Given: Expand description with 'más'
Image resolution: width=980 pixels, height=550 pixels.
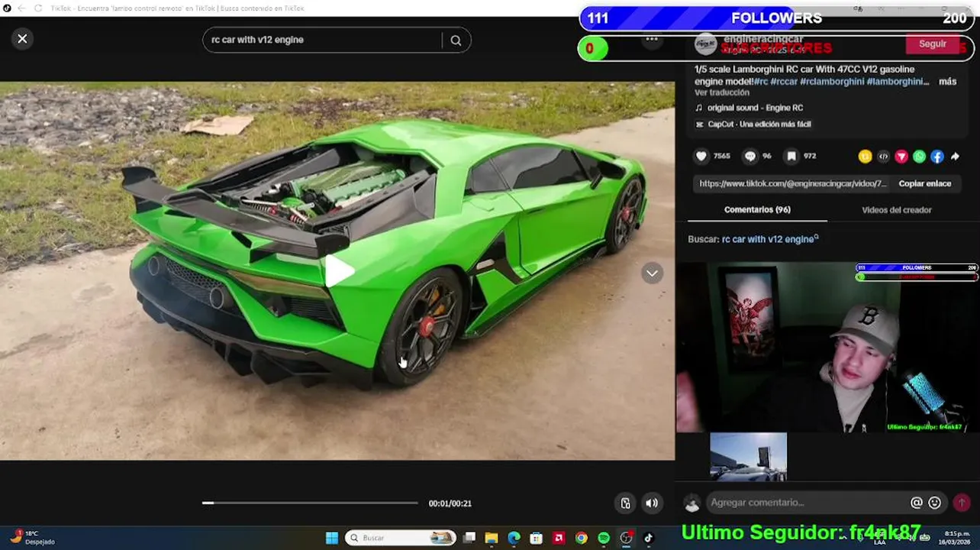Looking at the screenshot, I should 947,82.
